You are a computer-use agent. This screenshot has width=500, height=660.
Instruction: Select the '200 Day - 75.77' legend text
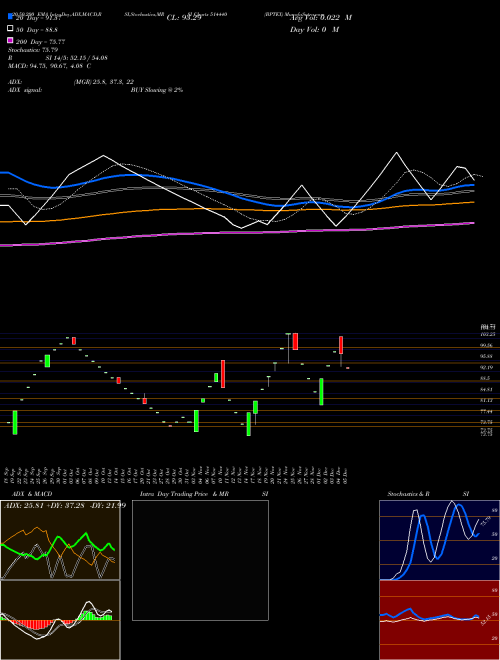(x=40, y=42)
